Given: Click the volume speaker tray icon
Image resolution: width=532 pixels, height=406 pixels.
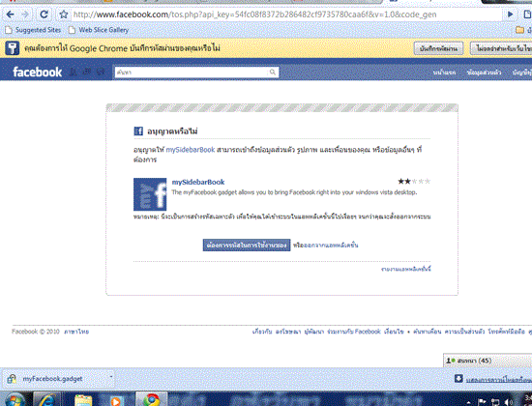Looking at the screenshot, I should [509, 402].
